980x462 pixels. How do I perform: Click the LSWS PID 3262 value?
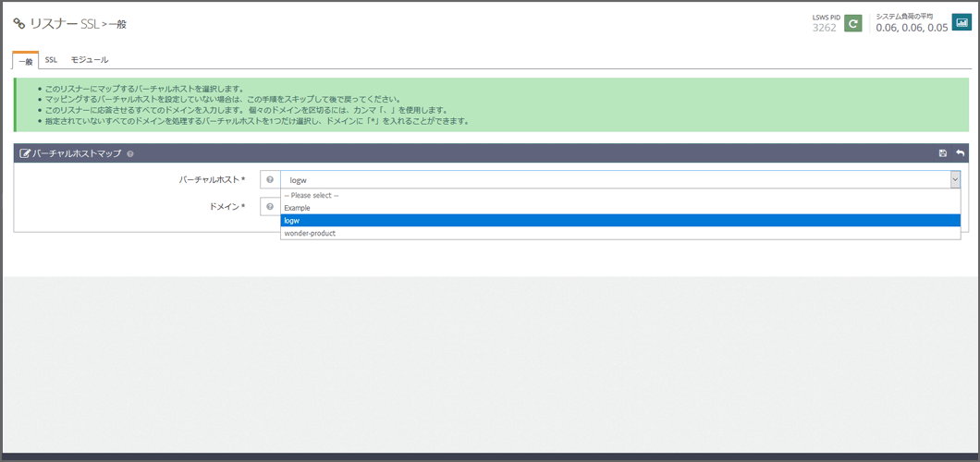pyautogui.click(x=824, y=28)
